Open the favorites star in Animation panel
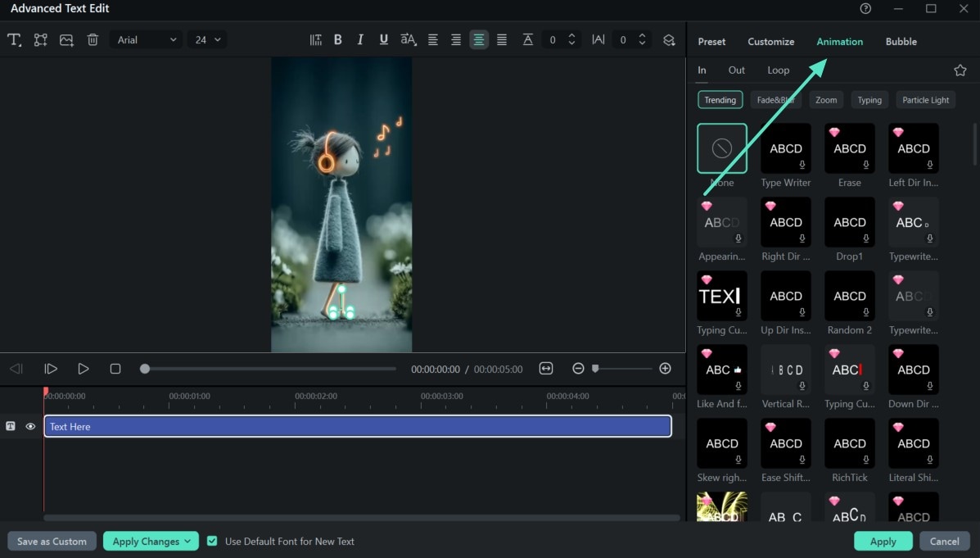 (960, 70)
